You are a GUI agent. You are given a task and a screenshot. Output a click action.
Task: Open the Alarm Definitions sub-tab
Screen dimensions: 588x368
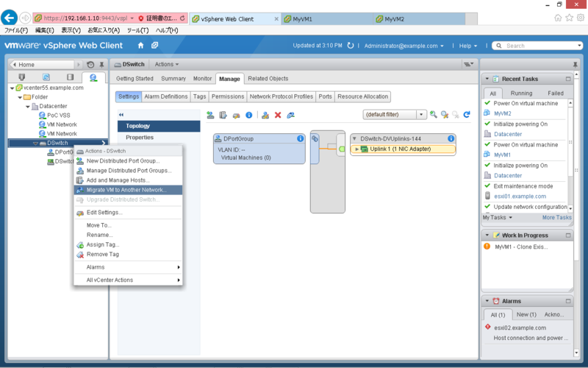coord(166,96)
